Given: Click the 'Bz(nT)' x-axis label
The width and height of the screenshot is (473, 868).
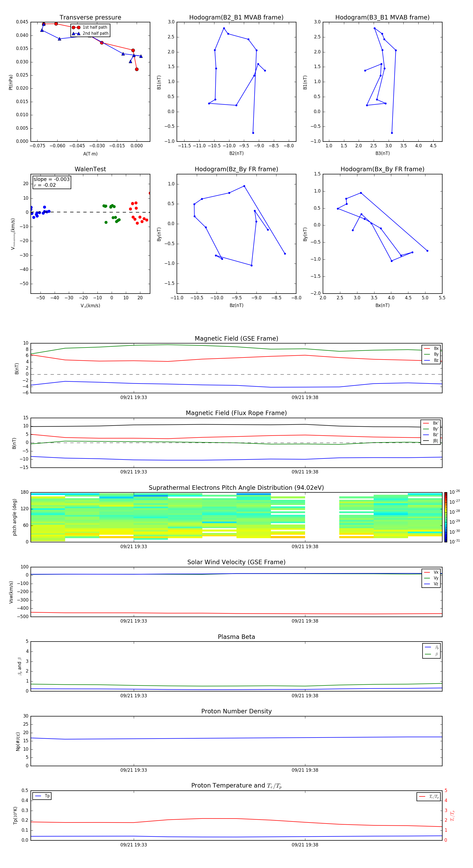Looking at the screenshot, I should (236, 305).
